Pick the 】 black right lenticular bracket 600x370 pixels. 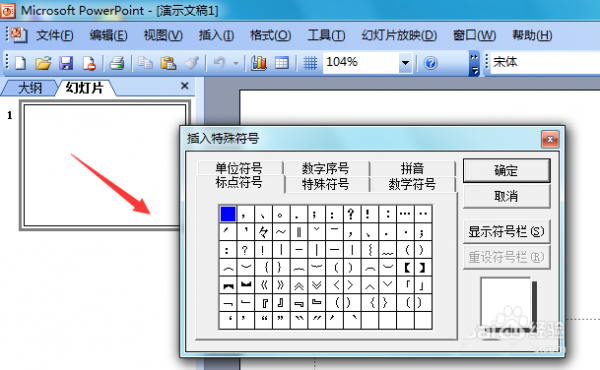tap(423, 267)
